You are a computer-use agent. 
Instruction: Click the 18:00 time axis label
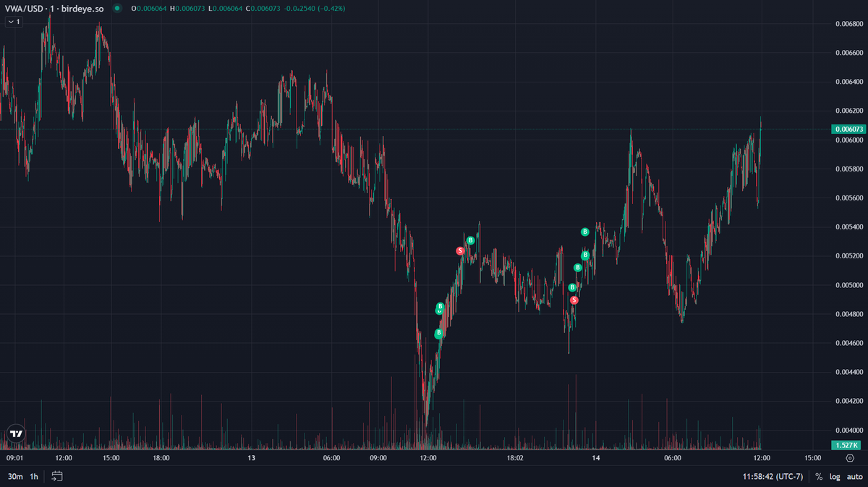[161, 458]
